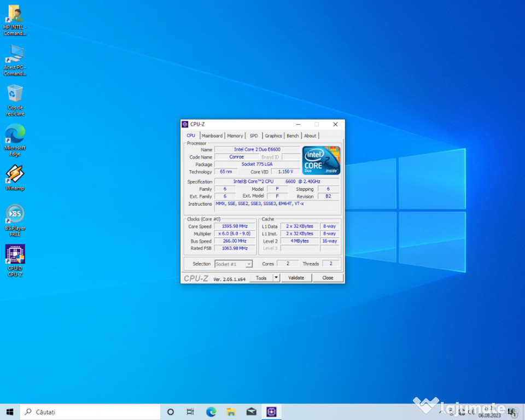Click the Căutați search box on the taskbar
The width and height of the screenshot is (525, 420).
(x=90, y=412)
